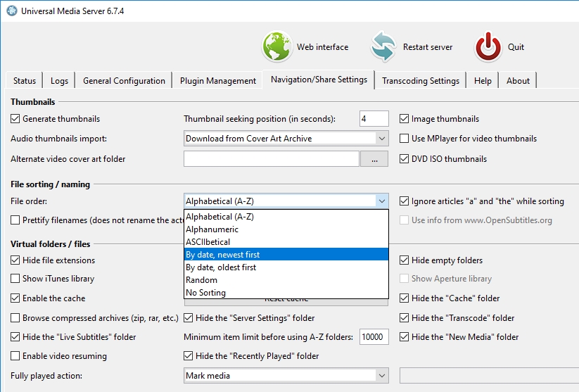Select Alphabetical (A-Z) from the list
The height and width of the screenshot is (392, 579).
coord(286,217)
